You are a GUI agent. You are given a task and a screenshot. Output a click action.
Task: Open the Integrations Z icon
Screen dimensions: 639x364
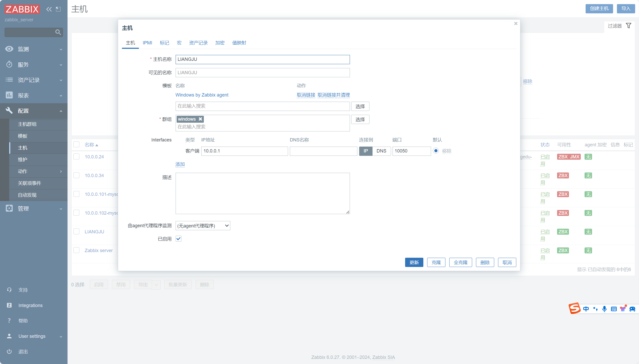pyautogui.click(x=9, y=305)
